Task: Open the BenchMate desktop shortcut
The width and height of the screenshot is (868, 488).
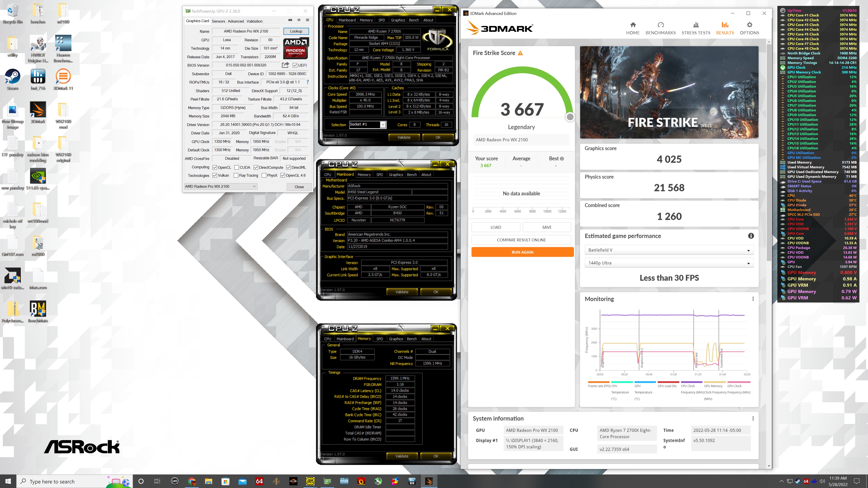Action: (38, 312)
